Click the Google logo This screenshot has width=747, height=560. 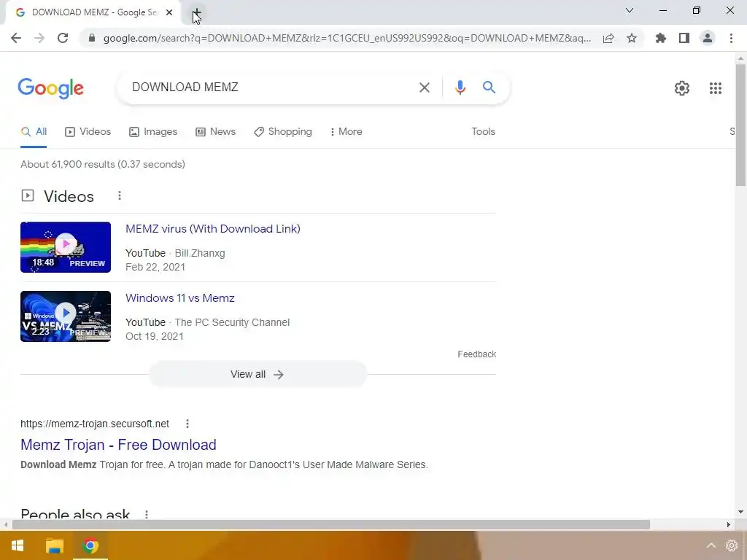point(51,88)
